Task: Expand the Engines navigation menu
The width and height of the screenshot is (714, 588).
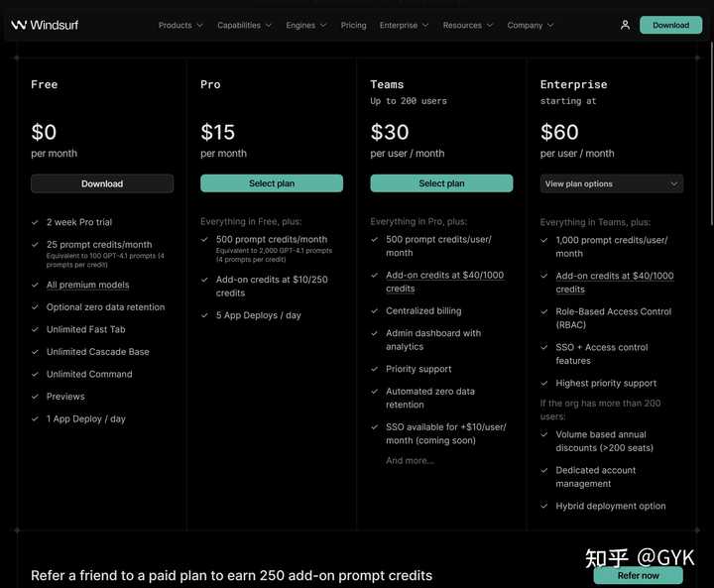Action: [x=306, y=25]
